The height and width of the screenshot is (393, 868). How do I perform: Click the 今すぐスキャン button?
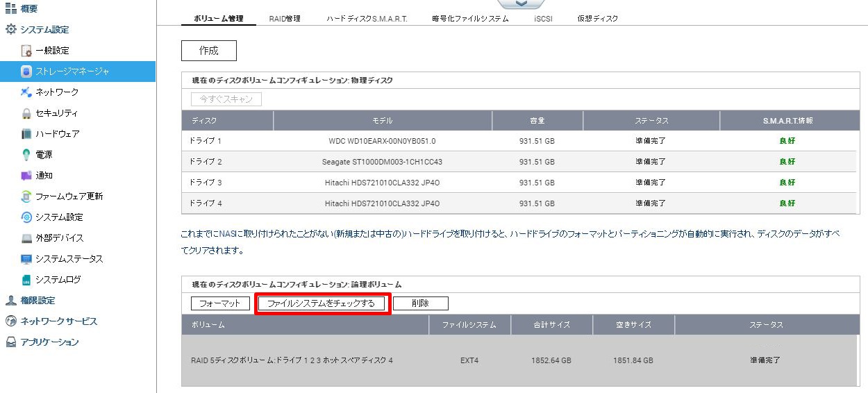point(226,99)
